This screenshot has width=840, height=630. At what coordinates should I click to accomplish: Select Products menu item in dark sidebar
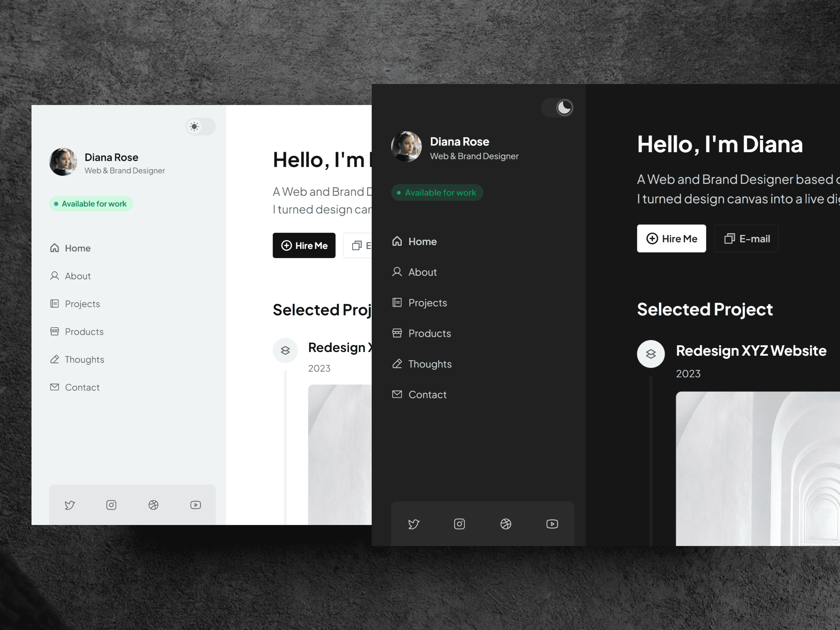coord(429,333)
